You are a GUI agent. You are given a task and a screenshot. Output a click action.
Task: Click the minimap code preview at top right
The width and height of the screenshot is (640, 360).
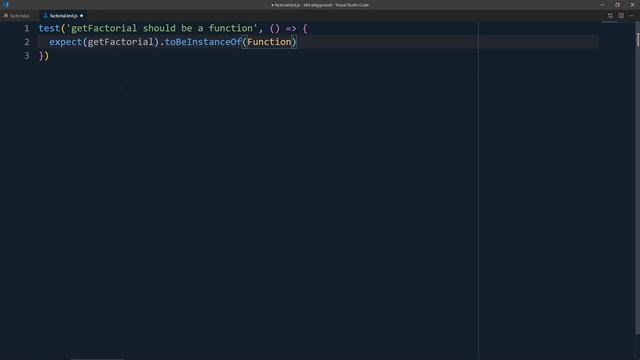[x=610, y=22]
